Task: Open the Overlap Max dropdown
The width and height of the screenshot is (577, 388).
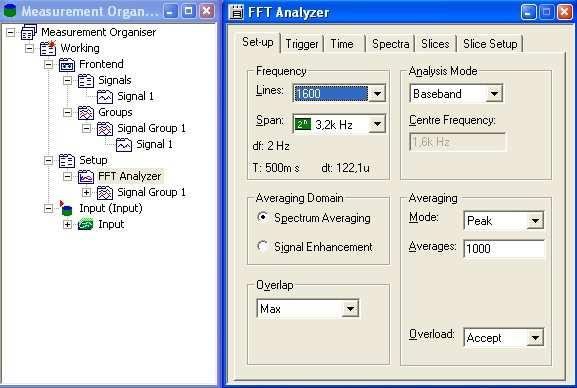Action: (350, 308)
